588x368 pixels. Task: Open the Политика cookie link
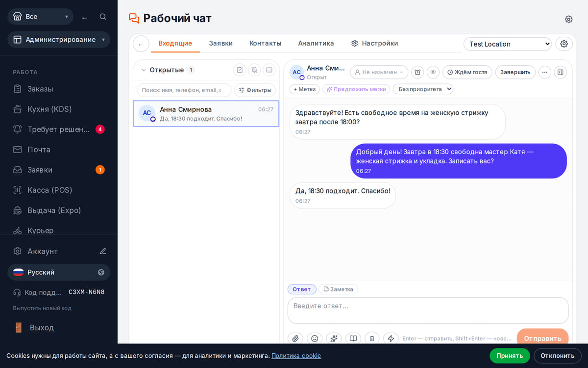[296, 356]
